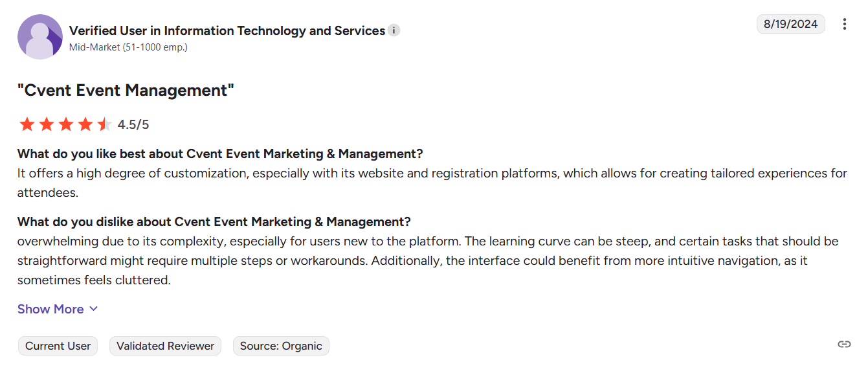Open the "Cvent Event Management" review title
This screenshot has height=373, width=868.
coord(126,90)
